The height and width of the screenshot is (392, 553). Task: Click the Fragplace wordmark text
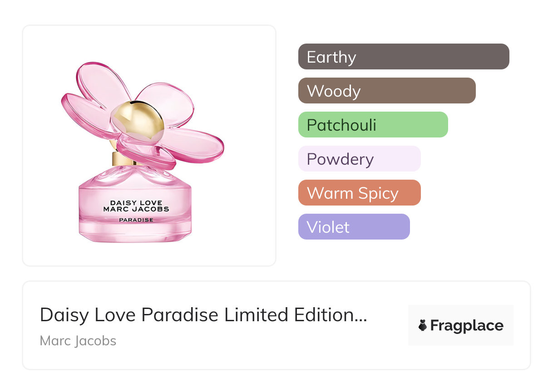[x=467, y=326]
